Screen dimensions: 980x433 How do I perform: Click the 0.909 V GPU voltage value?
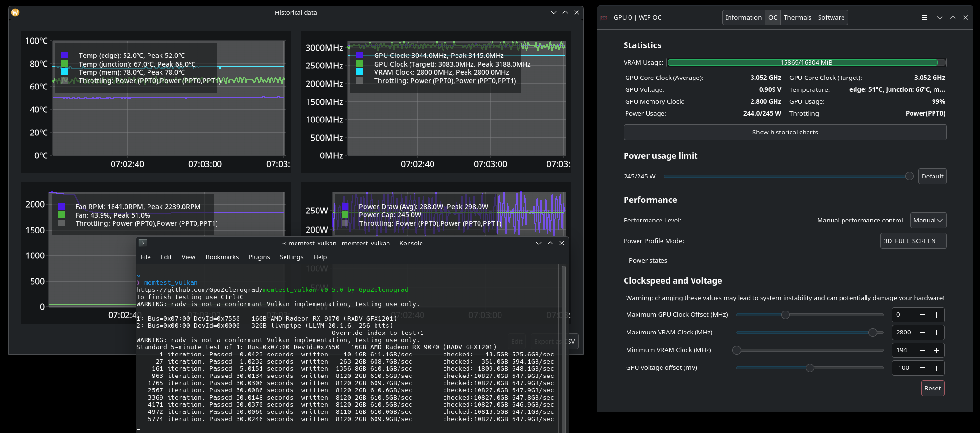coord(770,89)
